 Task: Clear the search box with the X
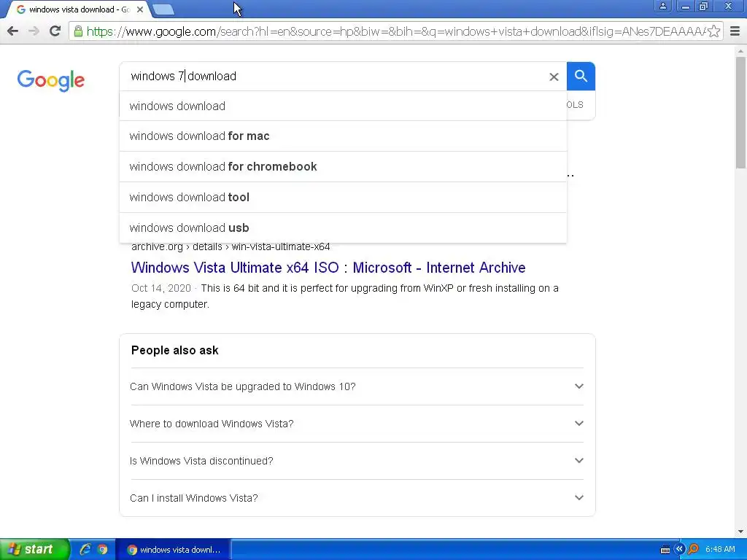(554, 77)
